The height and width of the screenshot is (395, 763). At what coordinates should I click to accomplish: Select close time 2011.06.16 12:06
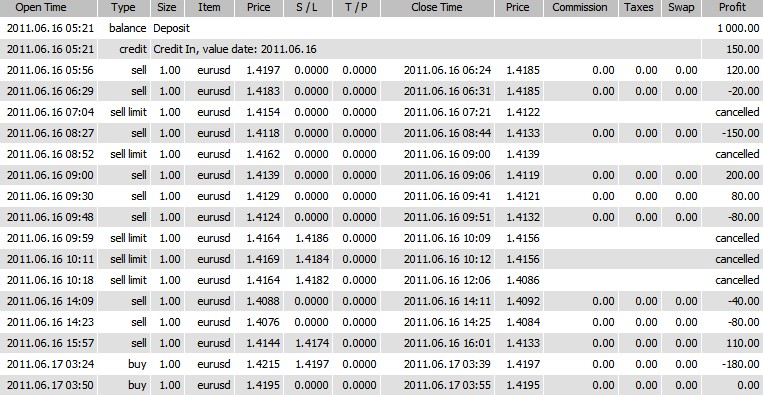447,280
